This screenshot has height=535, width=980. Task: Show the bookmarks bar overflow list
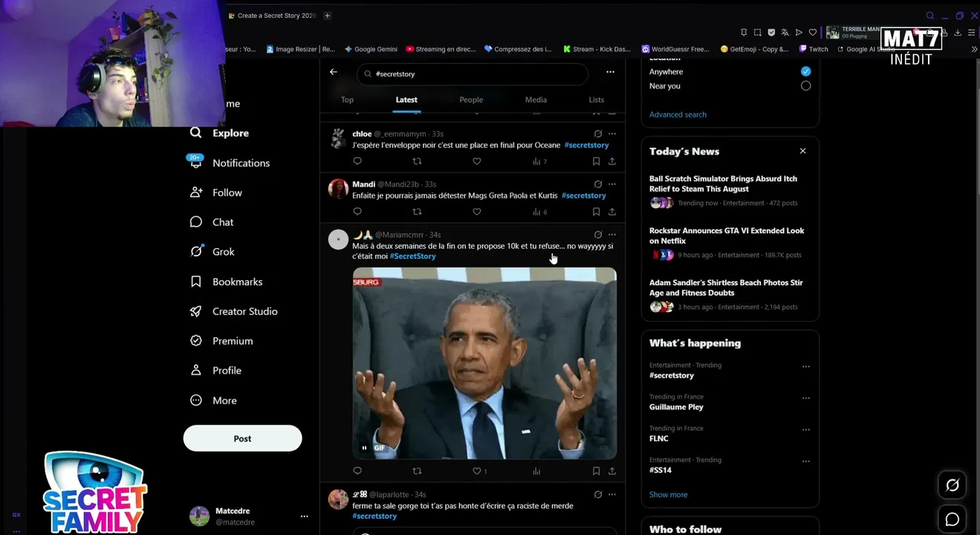(x=974, y=49)
